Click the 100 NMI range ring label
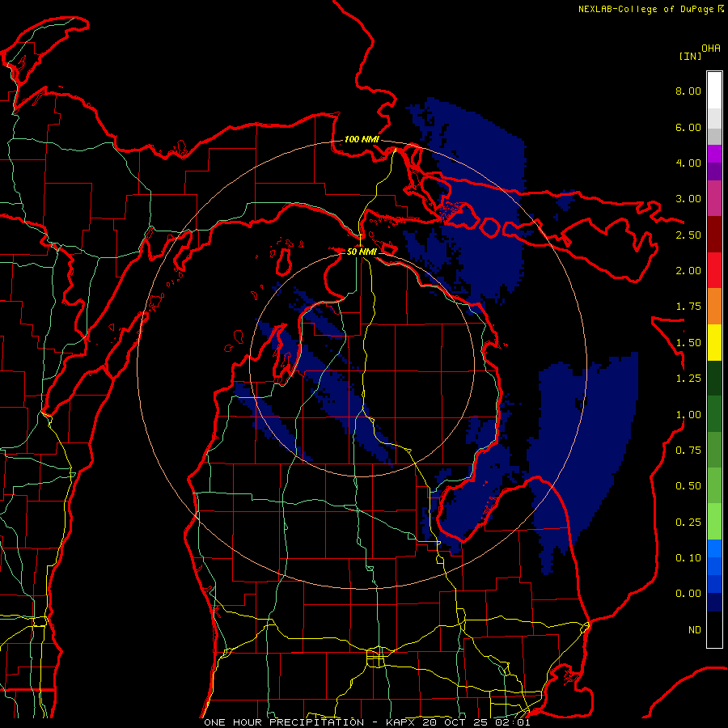Image resolution: width=728 pixels, height=728 pixels. [x=362, y=139]
